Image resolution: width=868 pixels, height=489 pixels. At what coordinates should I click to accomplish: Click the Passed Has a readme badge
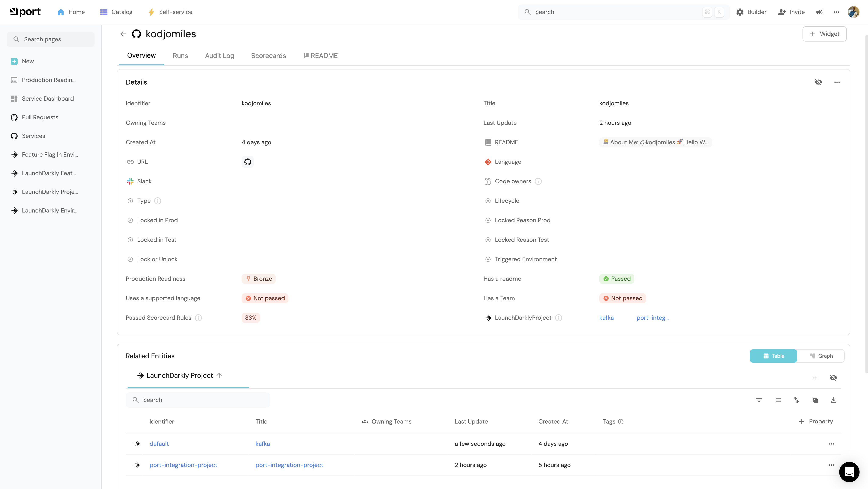click(x=617, y=279)
